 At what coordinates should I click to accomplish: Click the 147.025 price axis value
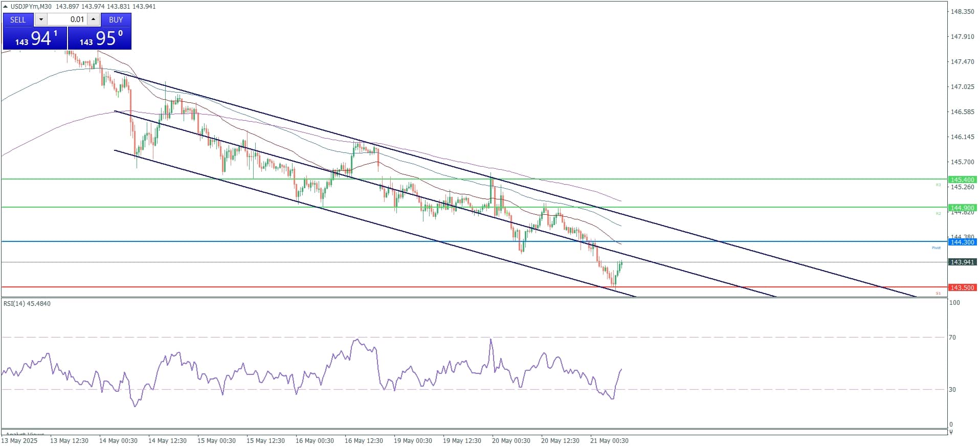[x=962, y=86]
